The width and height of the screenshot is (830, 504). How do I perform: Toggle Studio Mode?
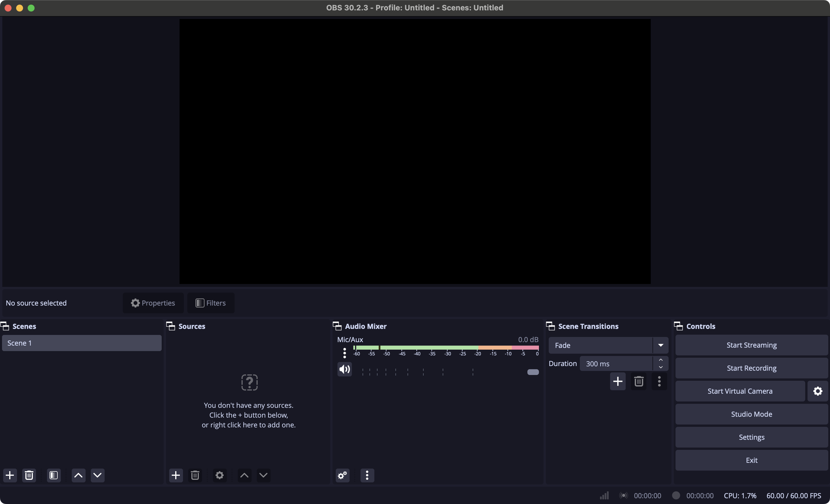click(751, 414)
